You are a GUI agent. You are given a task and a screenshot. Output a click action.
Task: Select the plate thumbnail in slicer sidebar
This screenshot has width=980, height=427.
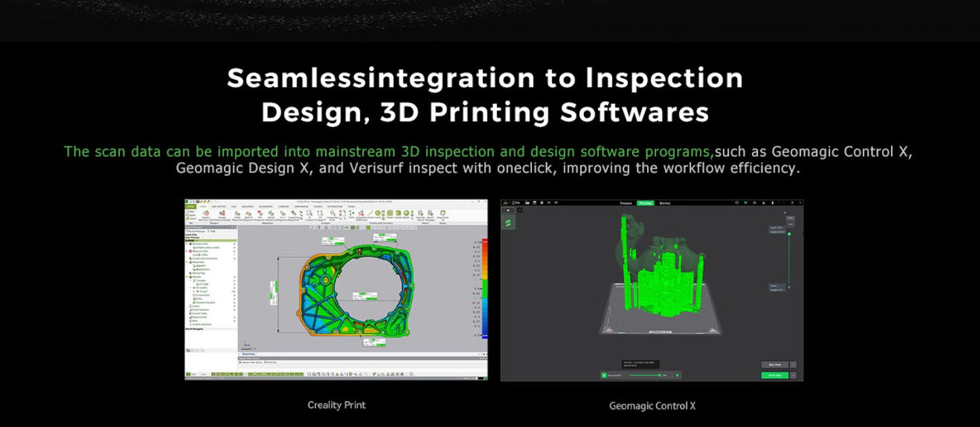click(x=510, y=223)
